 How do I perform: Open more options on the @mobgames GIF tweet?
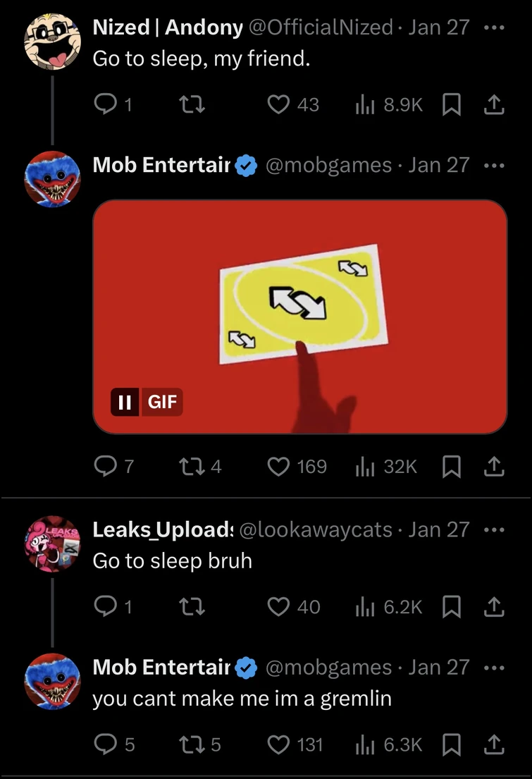tap(495, 165)
